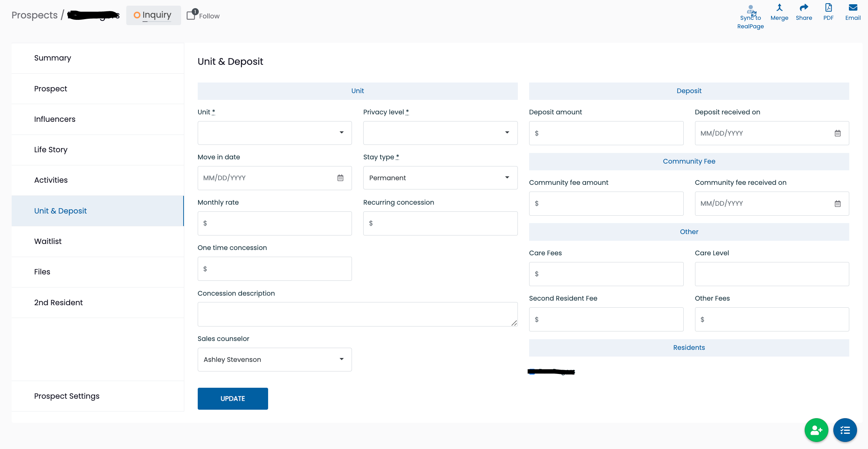Switch to the Deposit section tab
Image resolution: width=868 pixels, height=449 pixels.
coord(689,91)
